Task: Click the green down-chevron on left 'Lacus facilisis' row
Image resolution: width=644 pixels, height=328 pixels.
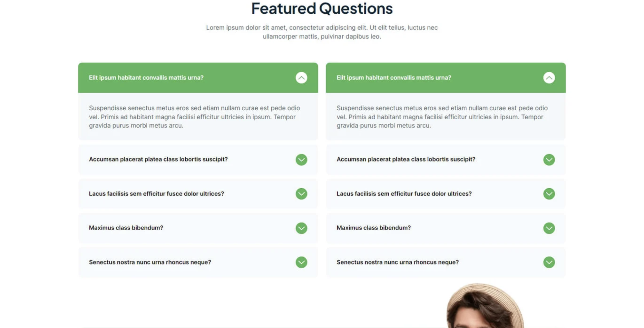Action: coord(301,194)
